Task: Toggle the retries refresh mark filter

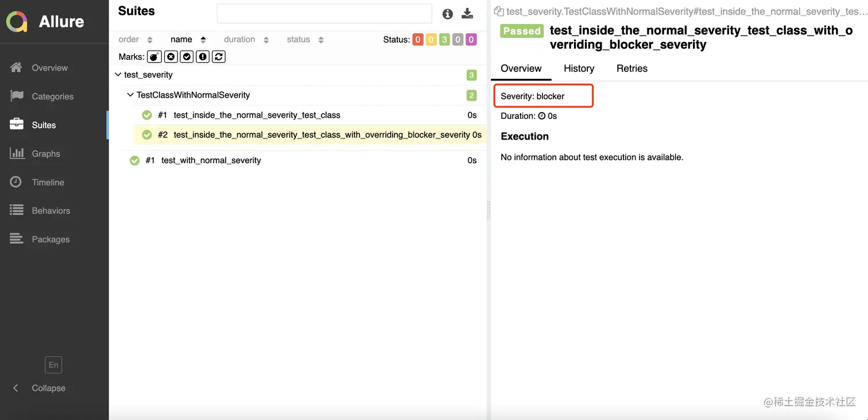Action: [x=218, y=57]
